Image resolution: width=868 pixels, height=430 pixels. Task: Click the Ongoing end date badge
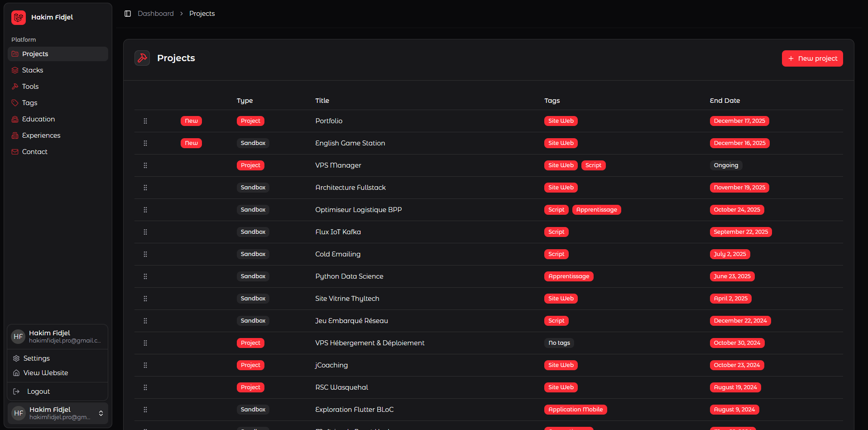726,165
